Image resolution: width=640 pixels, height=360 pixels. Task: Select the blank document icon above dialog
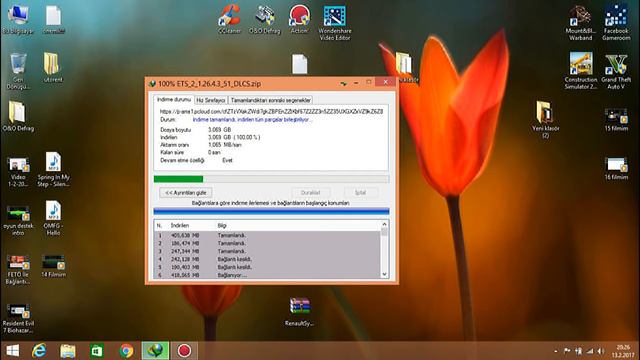coord(300,64)
